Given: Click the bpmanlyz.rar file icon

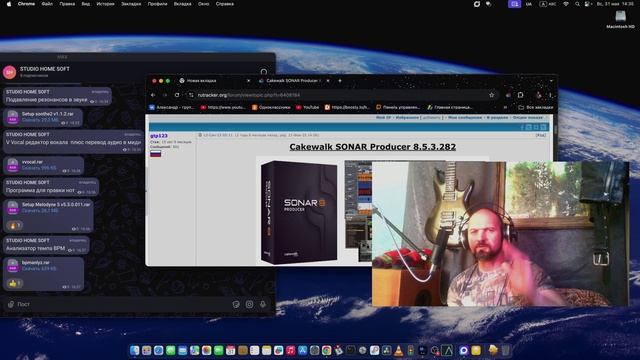Looking at the screenshot, I should pyautogui.click(x=13, y=265).
